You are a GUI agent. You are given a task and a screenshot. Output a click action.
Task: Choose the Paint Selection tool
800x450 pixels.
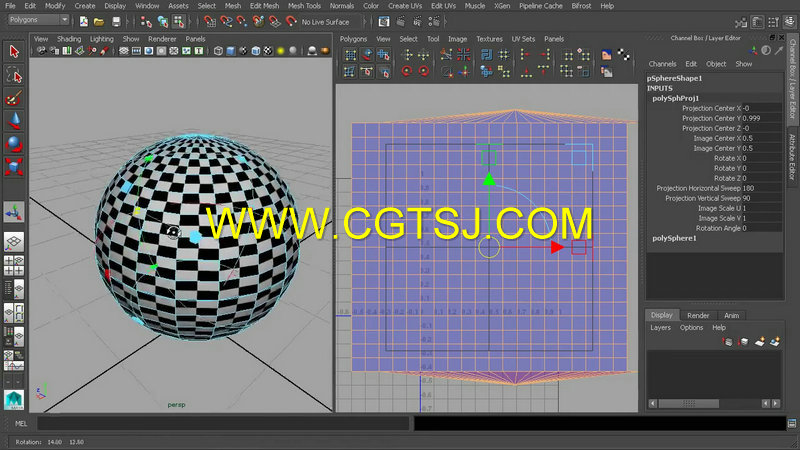point(14,98)
